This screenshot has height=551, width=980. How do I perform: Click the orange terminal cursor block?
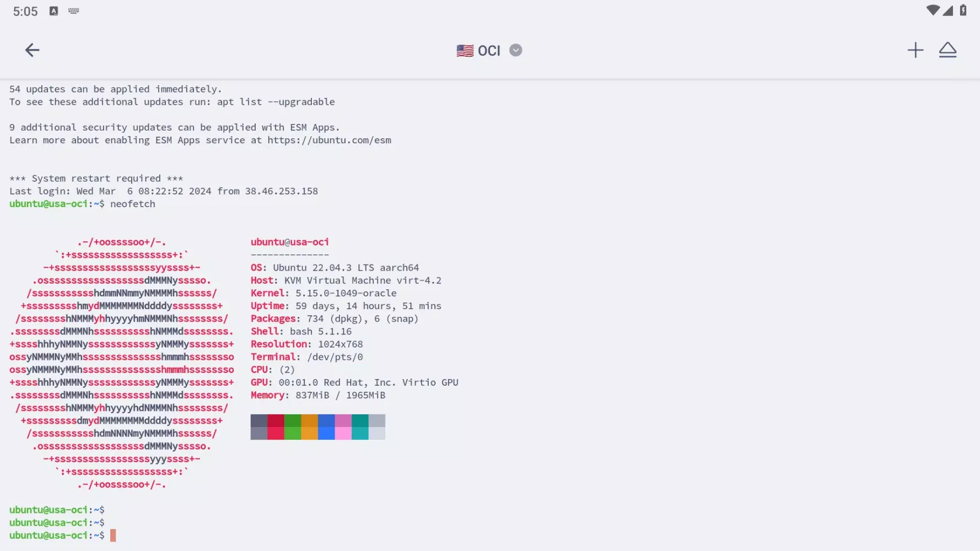tap(113, 536)
